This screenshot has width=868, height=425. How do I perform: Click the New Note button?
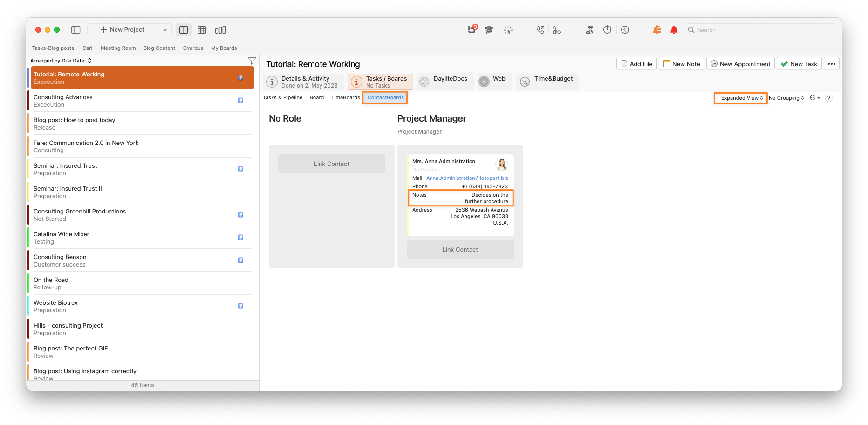pyautogui.click(x=682, y=64)
